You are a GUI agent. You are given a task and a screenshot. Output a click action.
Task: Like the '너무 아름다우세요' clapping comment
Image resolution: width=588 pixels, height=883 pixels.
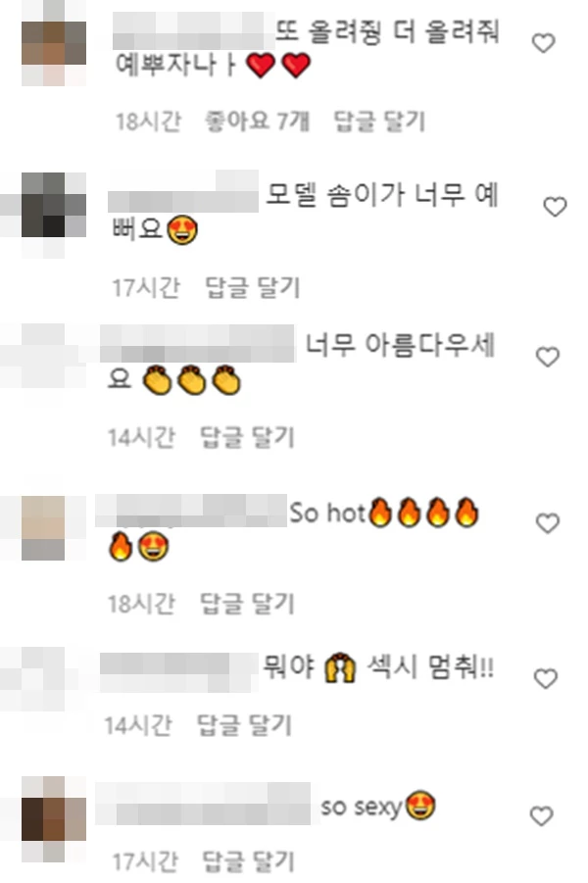pos(548,357)
